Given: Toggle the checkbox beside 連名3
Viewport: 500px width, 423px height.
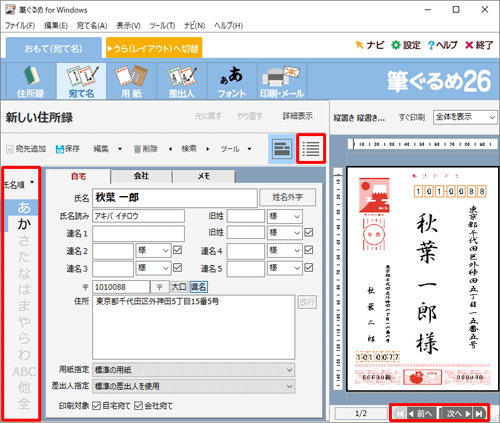Looking at the screenshot, I should click(x=178, y=267).
